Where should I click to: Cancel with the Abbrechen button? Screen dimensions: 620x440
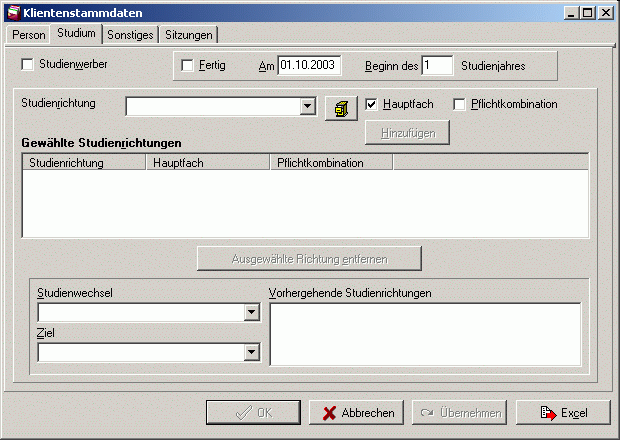pos(356,413)
